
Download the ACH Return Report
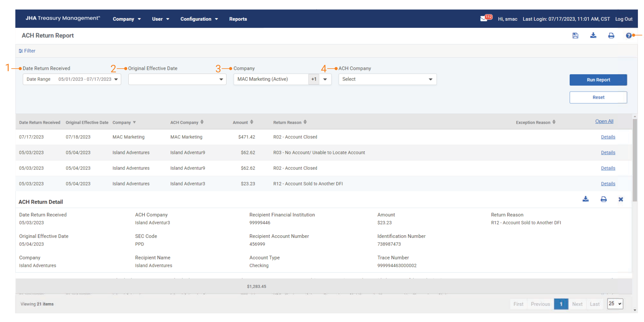point(593,35)
